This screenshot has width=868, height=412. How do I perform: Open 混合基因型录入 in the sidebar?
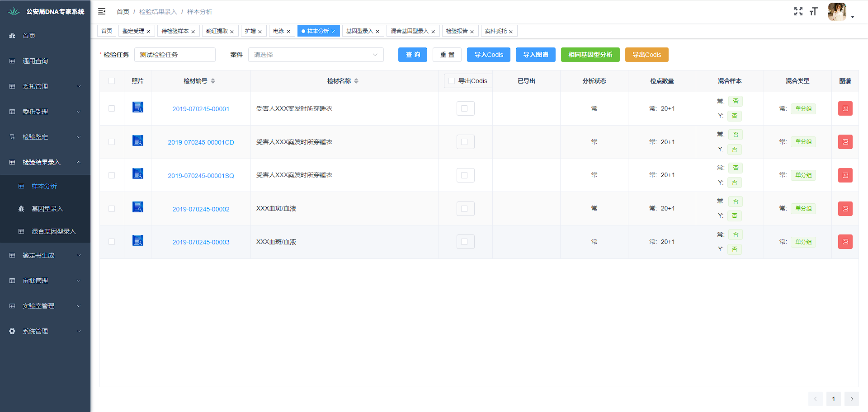coord(53,231)
